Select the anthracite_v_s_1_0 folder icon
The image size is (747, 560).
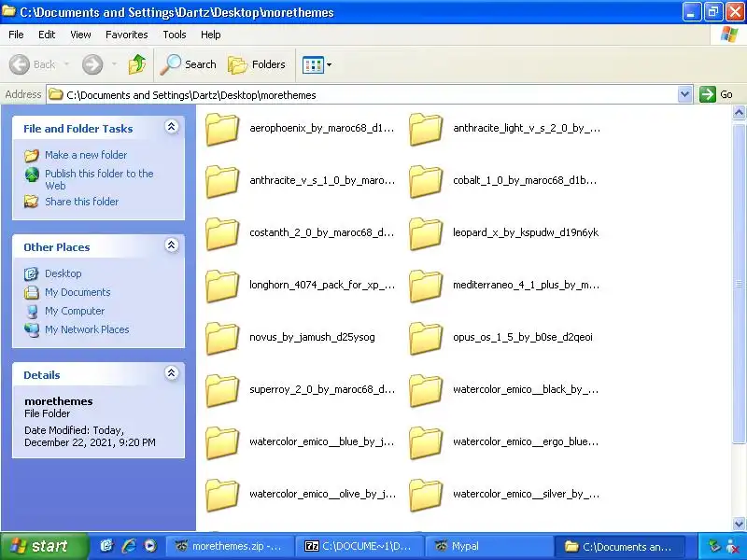click(222, 181)
